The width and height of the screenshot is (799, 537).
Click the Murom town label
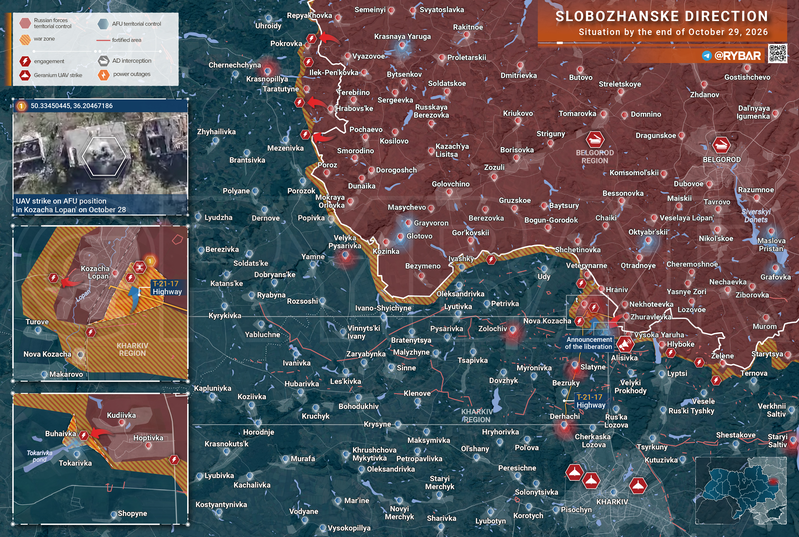[764, 326]
